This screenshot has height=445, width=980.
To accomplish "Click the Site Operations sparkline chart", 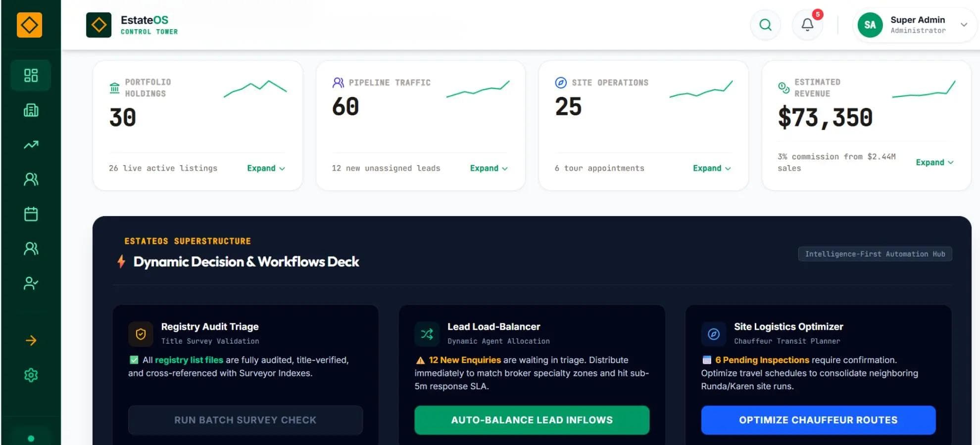I will pyautogui.click(x=701, y=89).
